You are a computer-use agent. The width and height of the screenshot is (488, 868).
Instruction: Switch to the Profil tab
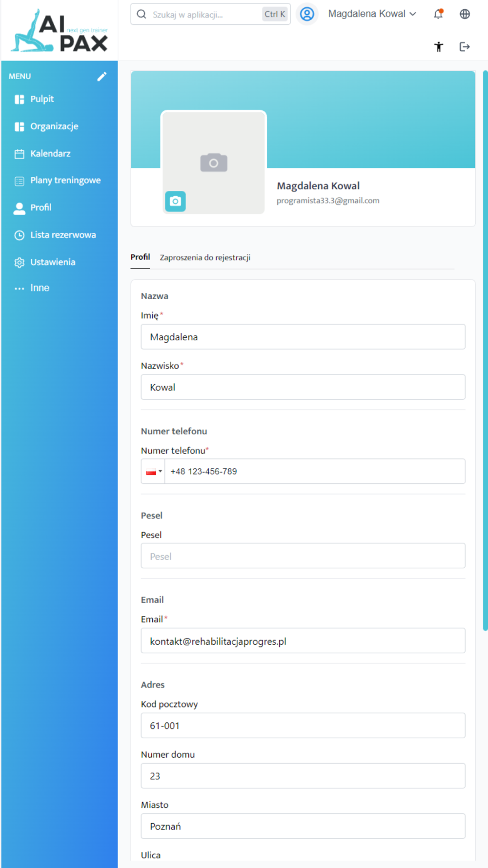pos(140,257)
